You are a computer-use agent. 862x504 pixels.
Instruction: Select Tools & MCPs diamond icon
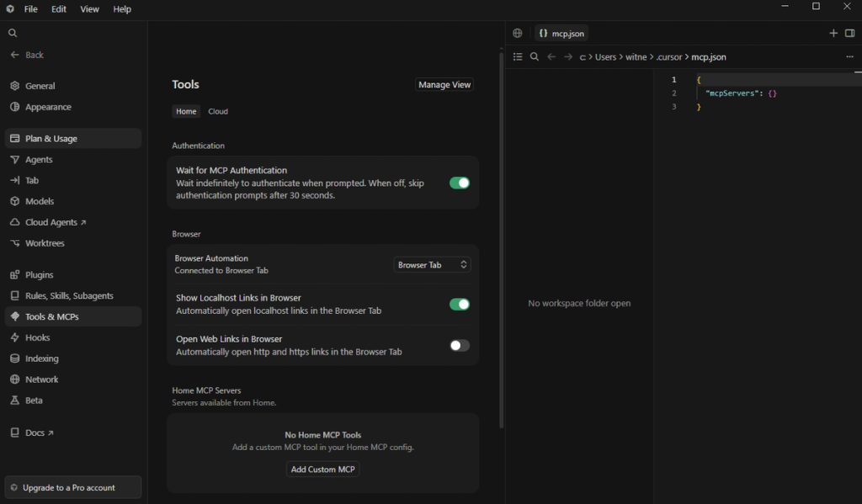pos(15,316)
